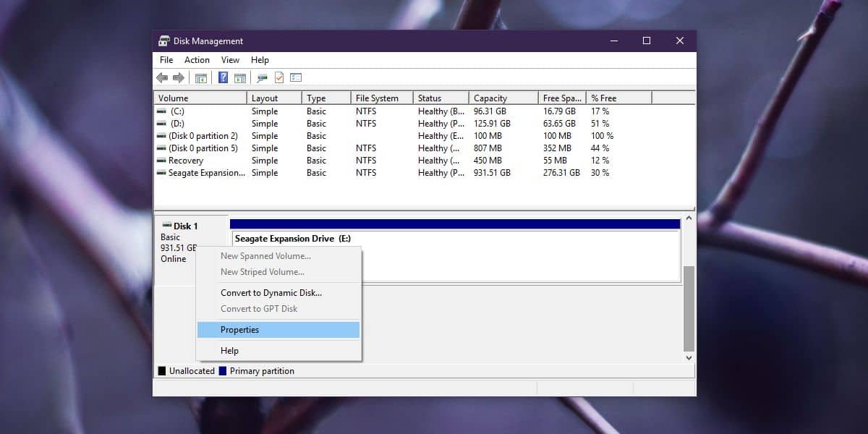Viewport: 868px width, 434px height.
Task: Sort by the Layout column header
Action: click(x=274, y=98)
